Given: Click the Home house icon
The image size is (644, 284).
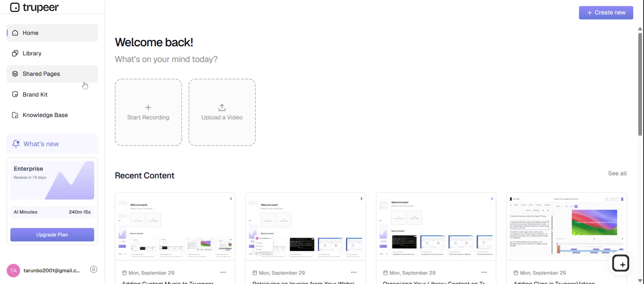Looking at the screenshot, I should coord(15,33).
